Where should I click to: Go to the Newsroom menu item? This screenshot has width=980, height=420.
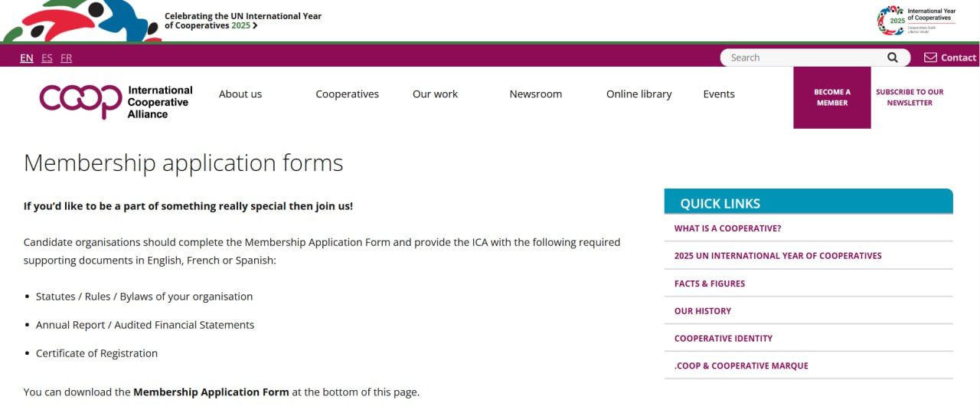point(535,94)
